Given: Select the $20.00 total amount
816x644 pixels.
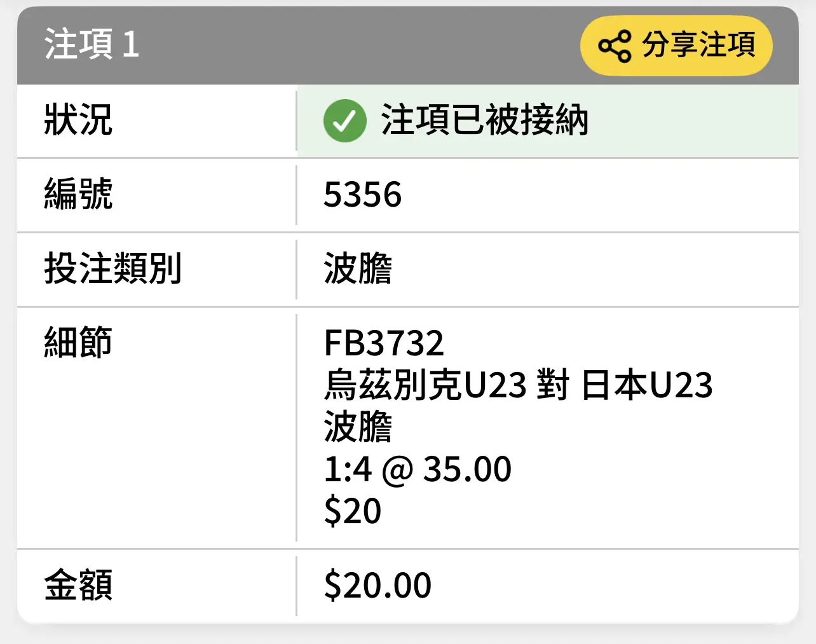Looking at the screenshot, I should pyautogui.click(x=377, y=586).
